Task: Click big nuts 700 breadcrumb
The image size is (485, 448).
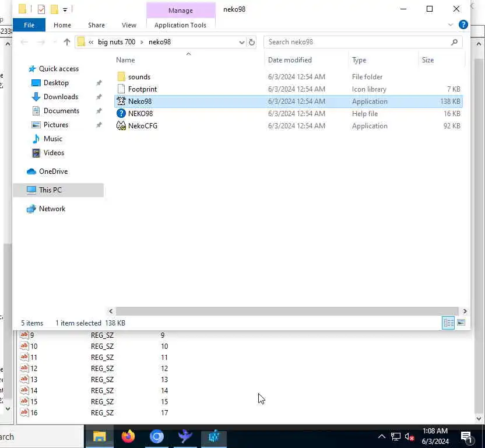Action: pyautogui.click(x=117, y=42)
